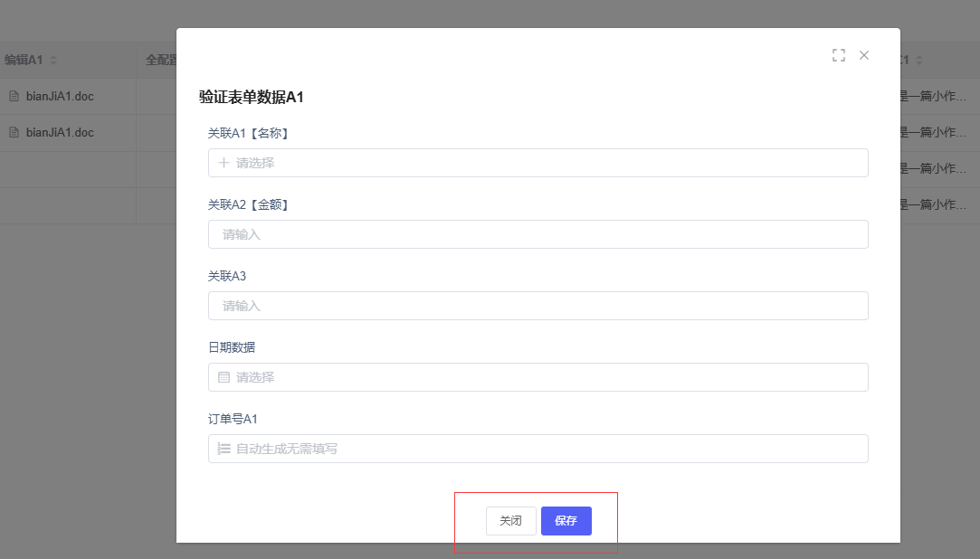Click the 全配置 column header
This screenshot has height=559, width=980.
[160, 61]
